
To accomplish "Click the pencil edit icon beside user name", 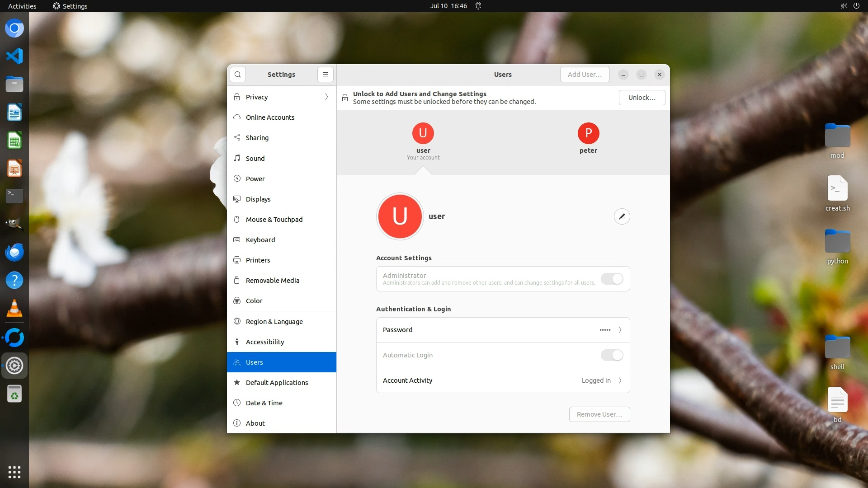I will tap(622, 216).
